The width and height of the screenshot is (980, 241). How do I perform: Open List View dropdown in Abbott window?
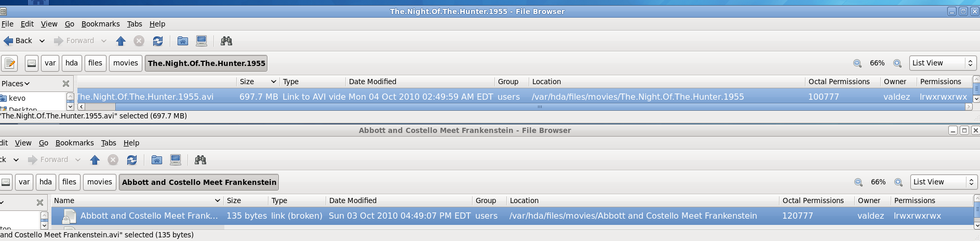[944, 182]
